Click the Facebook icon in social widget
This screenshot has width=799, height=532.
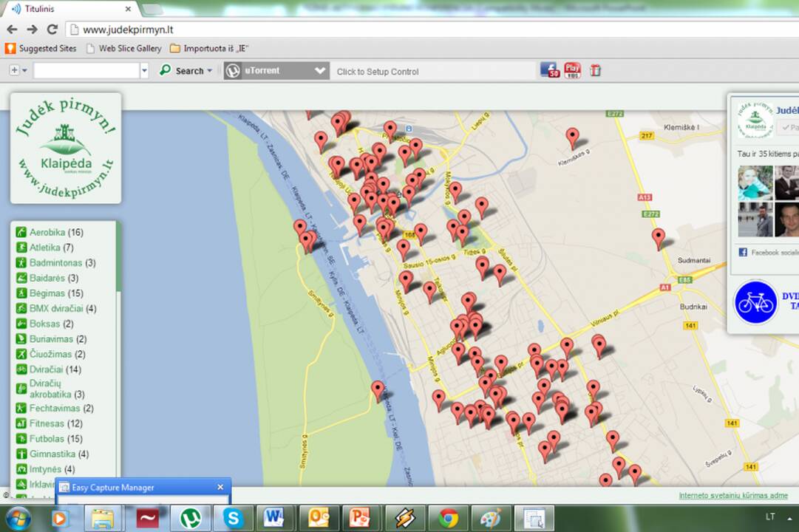coord(742,252)
